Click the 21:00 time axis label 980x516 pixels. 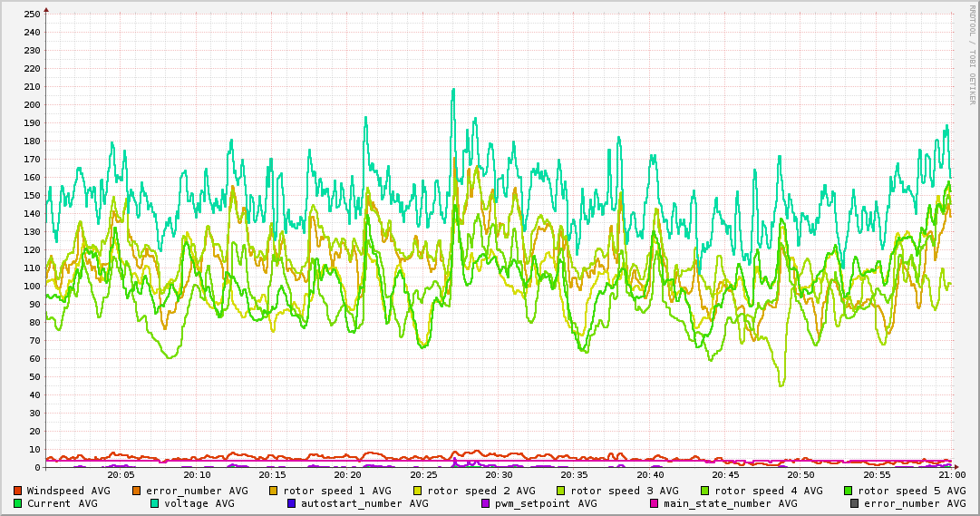[952, 474]
